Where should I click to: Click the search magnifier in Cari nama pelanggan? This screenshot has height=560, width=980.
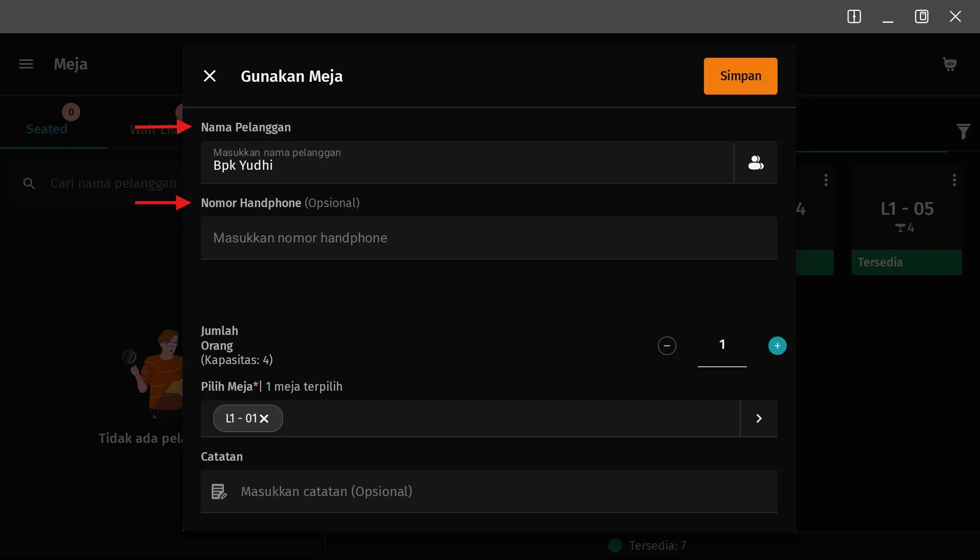29,183
